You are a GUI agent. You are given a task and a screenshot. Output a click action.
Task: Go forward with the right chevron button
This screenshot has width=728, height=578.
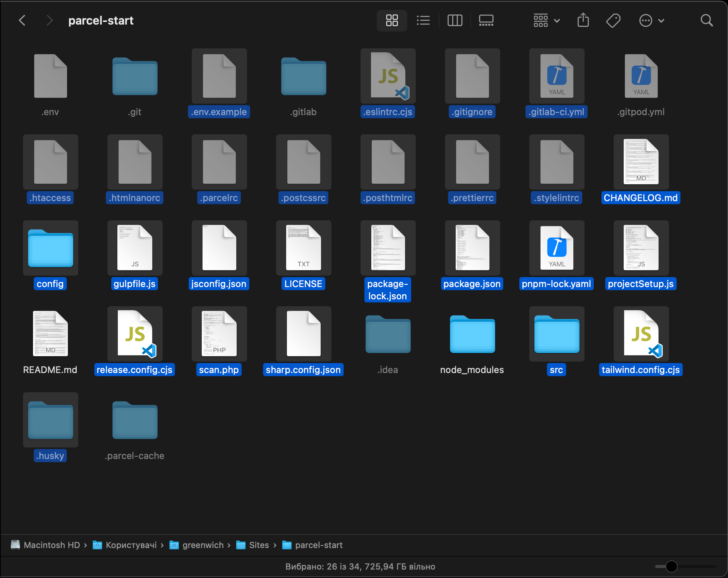49,20
